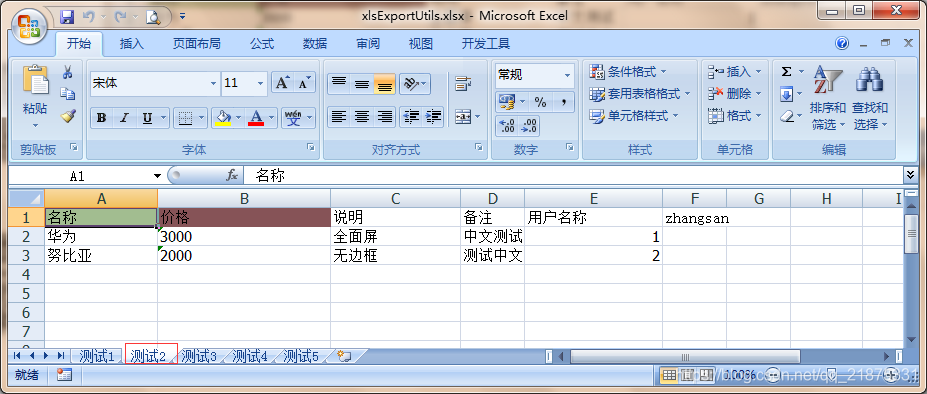Set middle vertical alignment
927x394 pixels.
362,83
